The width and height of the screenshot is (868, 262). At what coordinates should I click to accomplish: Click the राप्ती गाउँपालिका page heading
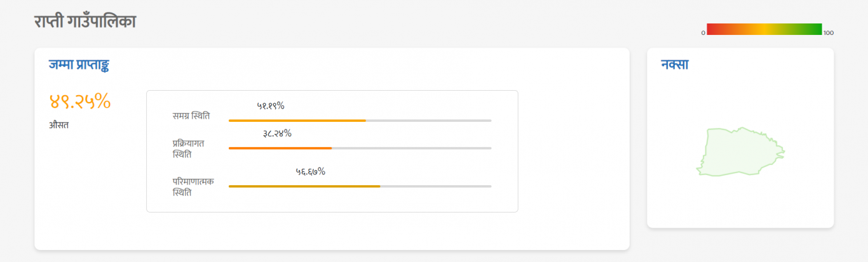(85, 22)
